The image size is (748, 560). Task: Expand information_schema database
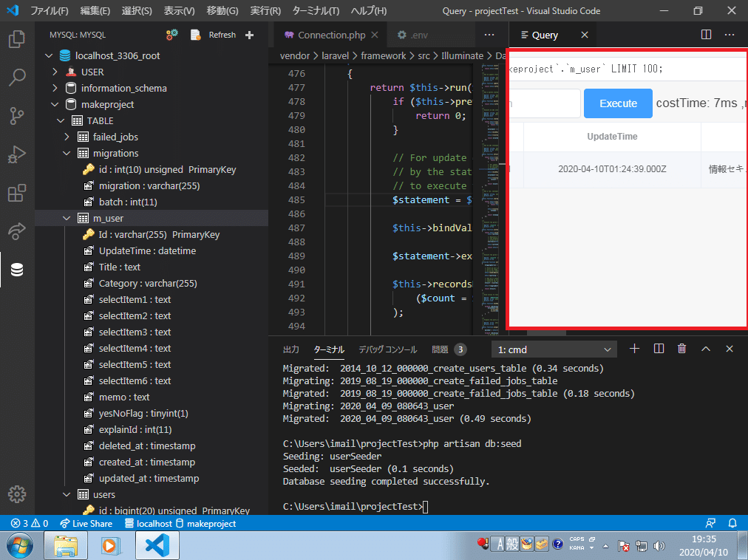click(55, 88)
